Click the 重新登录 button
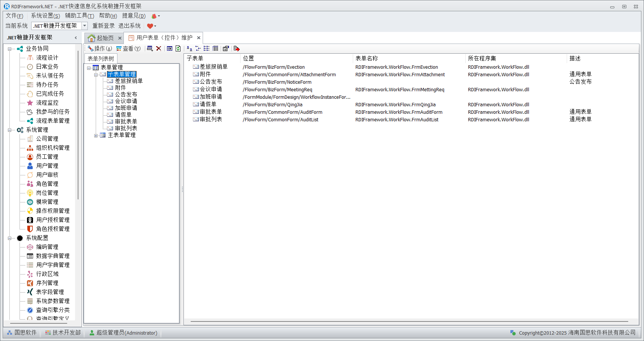Image resolution: width=644 pixels, height=341 pixels. tap(104, 26)
